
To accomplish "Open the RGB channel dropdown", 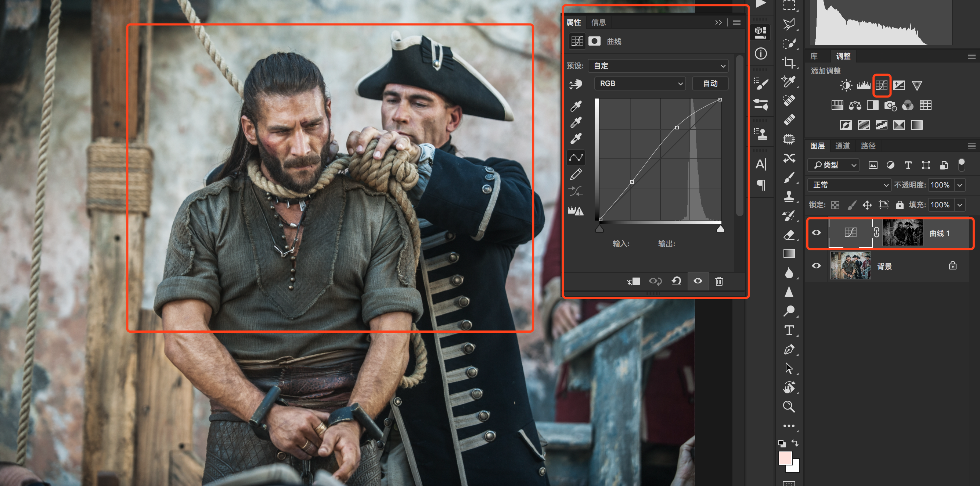I will pos(640,83).
